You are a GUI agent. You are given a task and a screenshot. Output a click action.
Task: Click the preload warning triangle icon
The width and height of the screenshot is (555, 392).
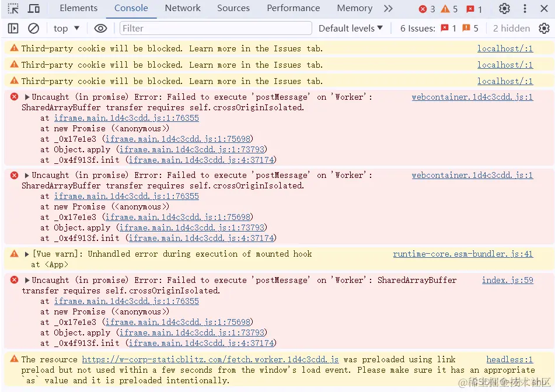coord(14,359)
